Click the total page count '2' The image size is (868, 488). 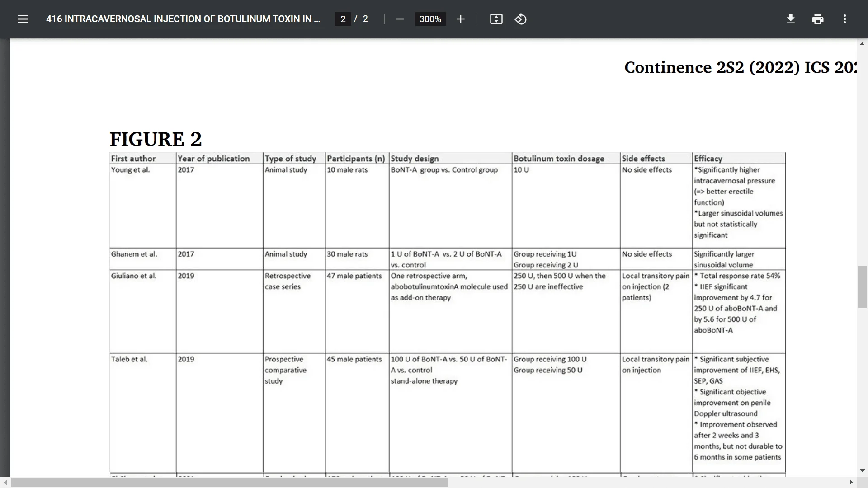tap(365, 19)
